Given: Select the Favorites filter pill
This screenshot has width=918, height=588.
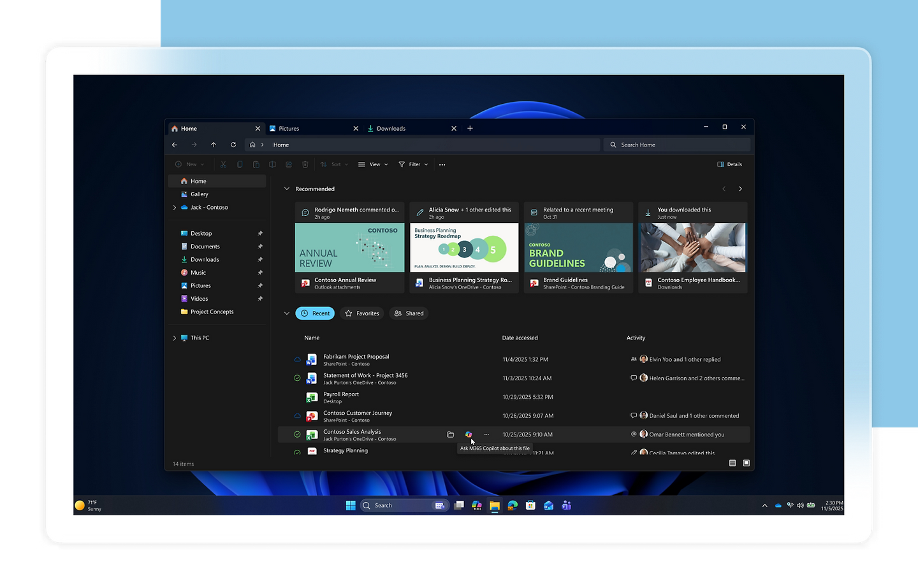Looking at the screenshot, I should (x=362, y=313).
